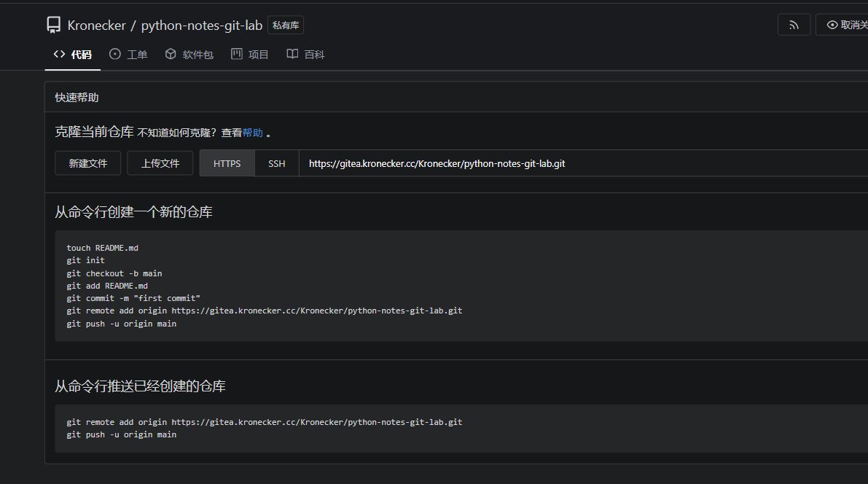Click the 'touch README.md' line
The image size is (868, 484).
(103, 248)
